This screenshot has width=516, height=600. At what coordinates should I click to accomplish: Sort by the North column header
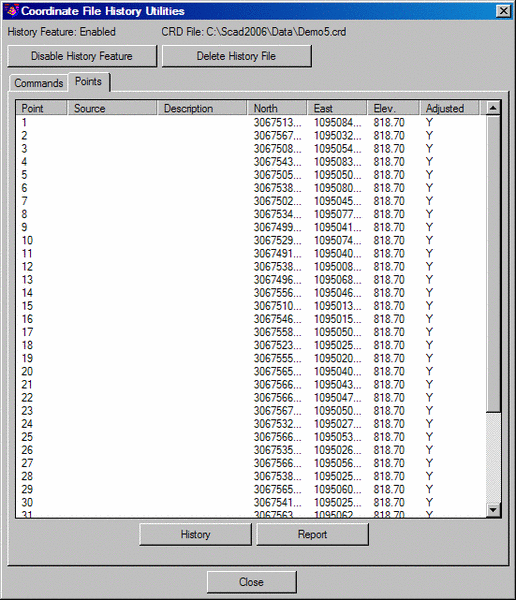point(277,108)
